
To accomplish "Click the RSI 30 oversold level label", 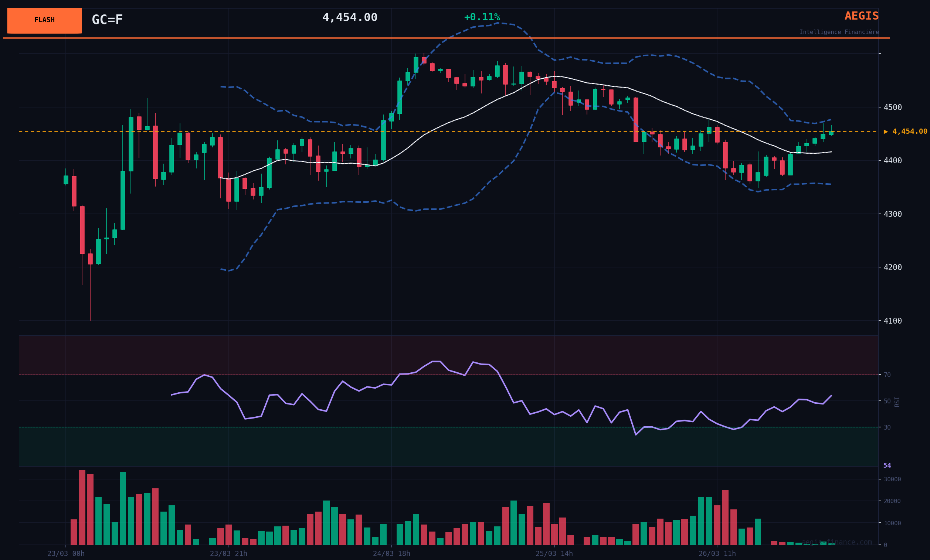I will click(x=887, y=428).
